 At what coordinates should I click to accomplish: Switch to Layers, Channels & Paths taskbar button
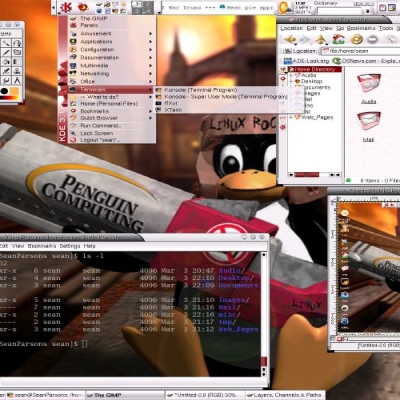pos(285,395)
